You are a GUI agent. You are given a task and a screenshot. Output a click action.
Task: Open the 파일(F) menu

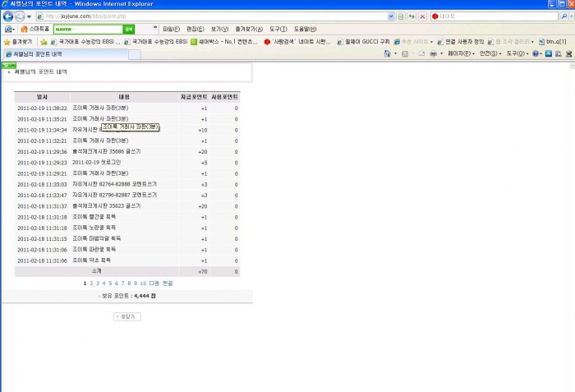click(172, 29)
